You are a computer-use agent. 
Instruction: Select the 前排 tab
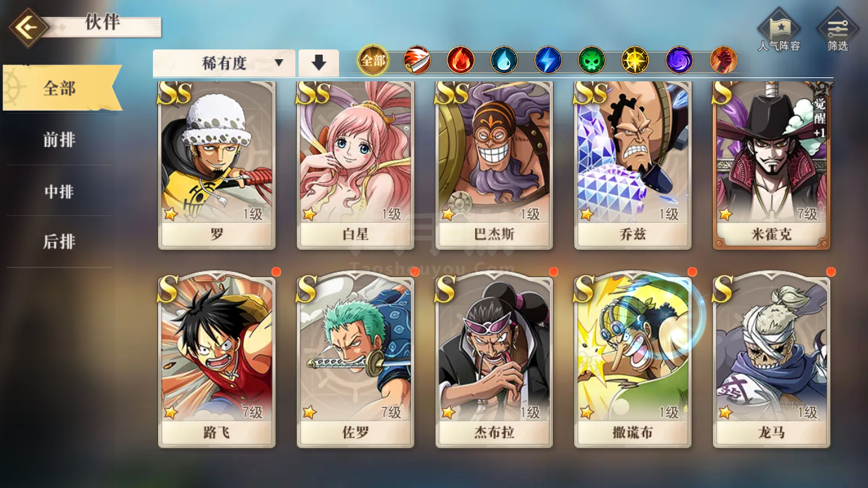59,139
